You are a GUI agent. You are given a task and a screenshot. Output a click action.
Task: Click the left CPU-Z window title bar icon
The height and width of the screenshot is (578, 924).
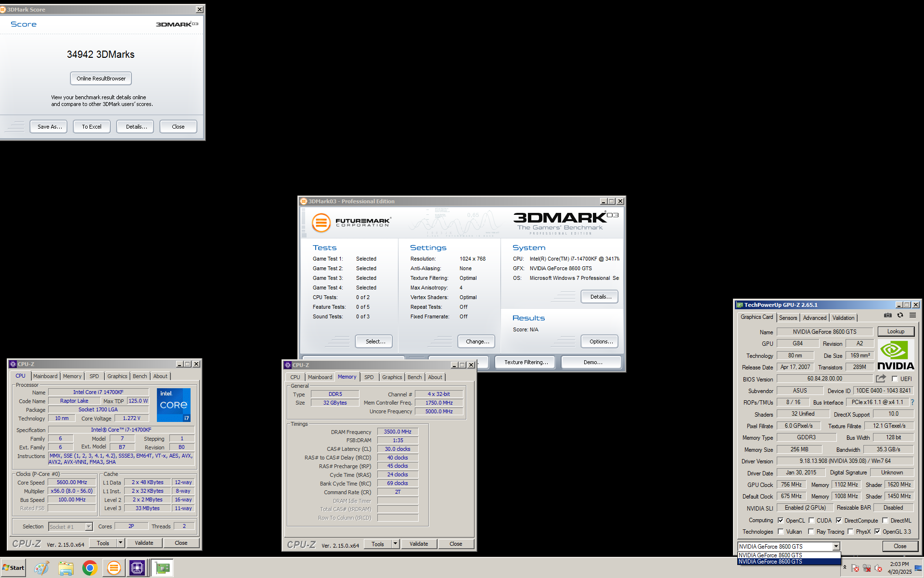13,364
